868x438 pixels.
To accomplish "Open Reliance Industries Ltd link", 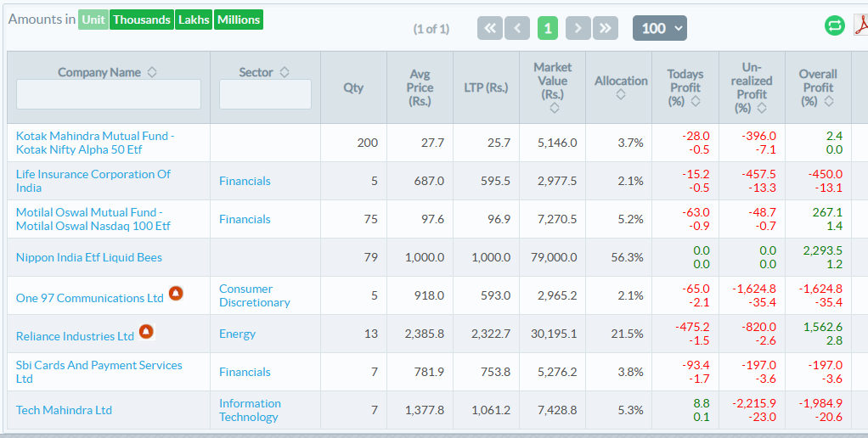I will [75, 336].
